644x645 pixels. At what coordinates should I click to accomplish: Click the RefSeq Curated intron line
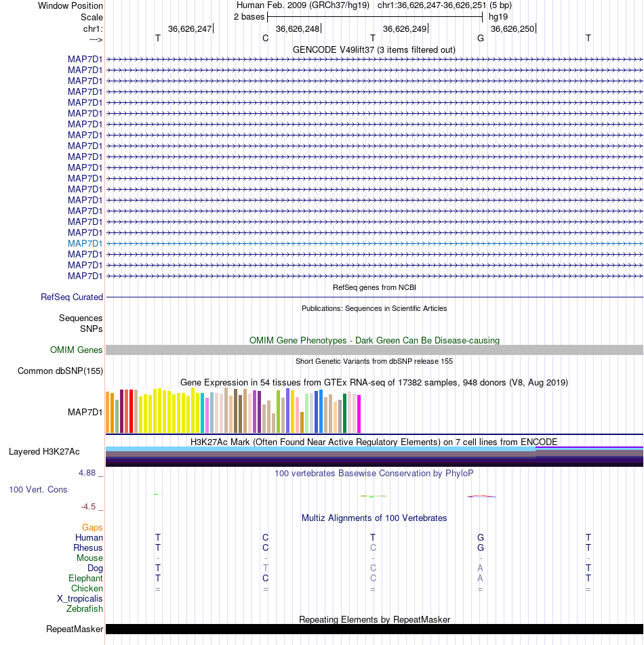coord(374,297)
